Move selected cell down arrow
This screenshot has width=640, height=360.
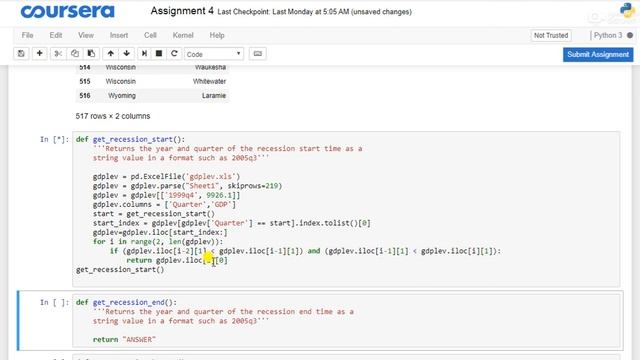point(127,53)
